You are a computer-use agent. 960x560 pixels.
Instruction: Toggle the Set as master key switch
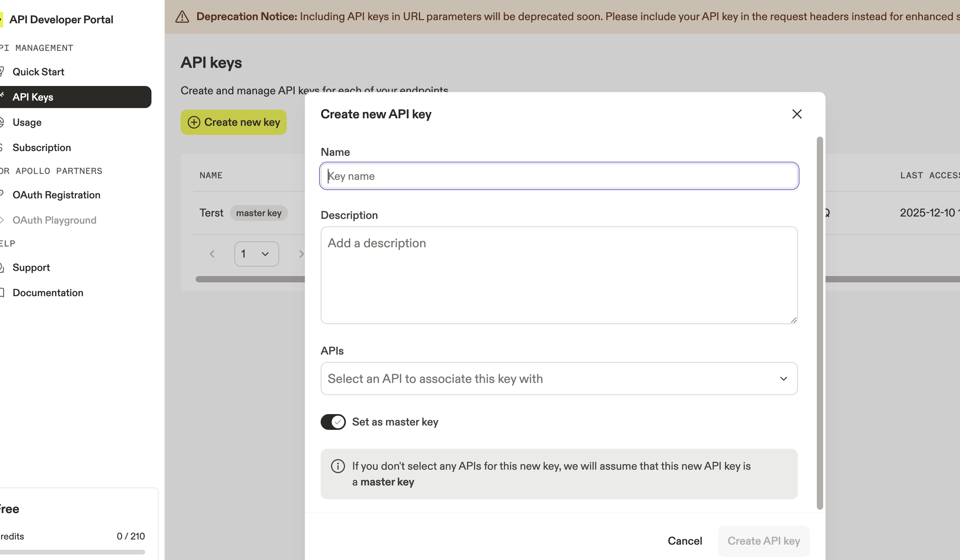[333, 422]
